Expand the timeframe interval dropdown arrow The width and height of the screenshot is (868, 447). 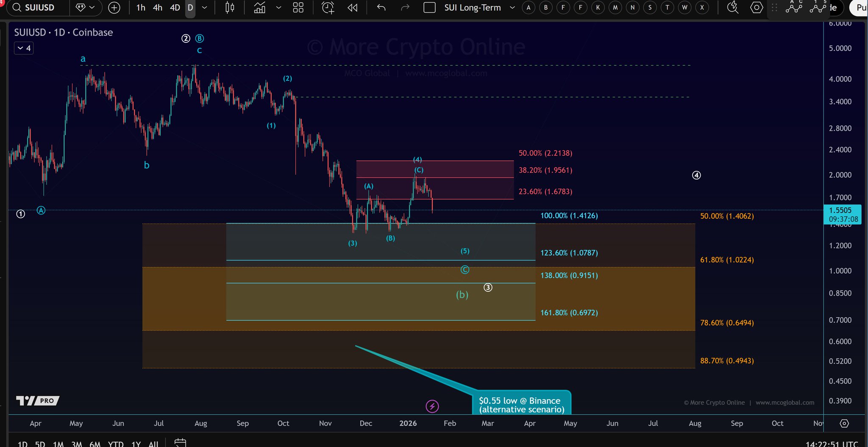(x=204, y=8)
